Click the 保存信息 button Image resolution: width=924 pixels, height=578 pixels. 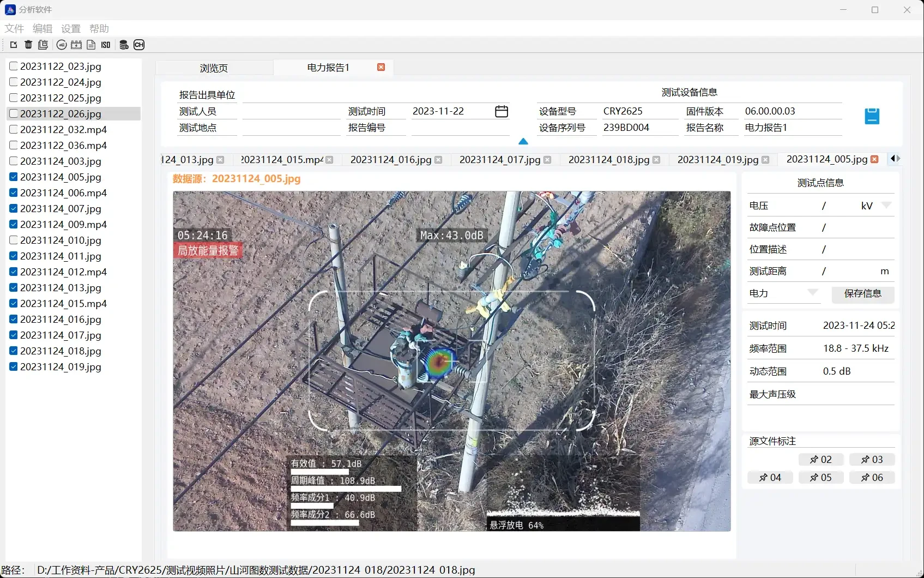coord(863,294)
